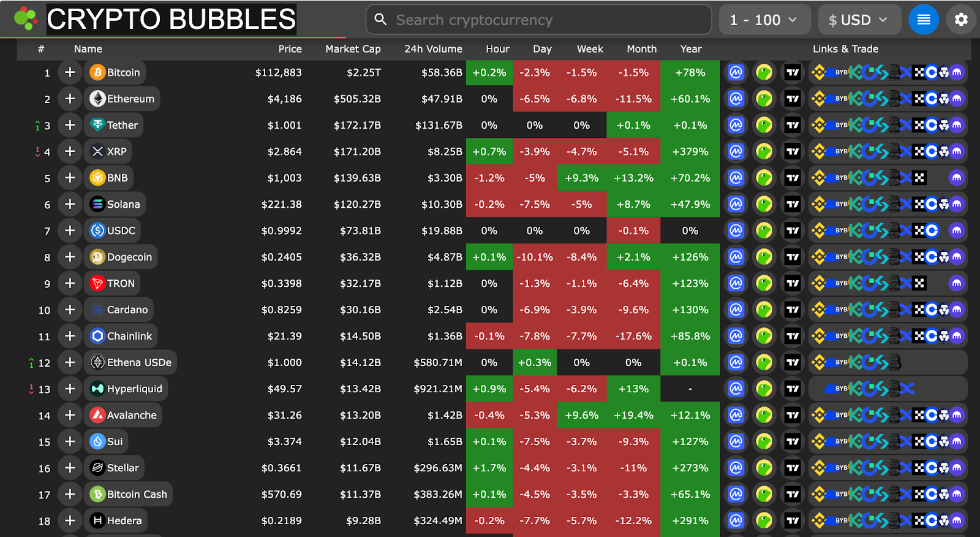Add Stellar to favorites
Viewport: 980px width, 537px height.
(69, 468)
